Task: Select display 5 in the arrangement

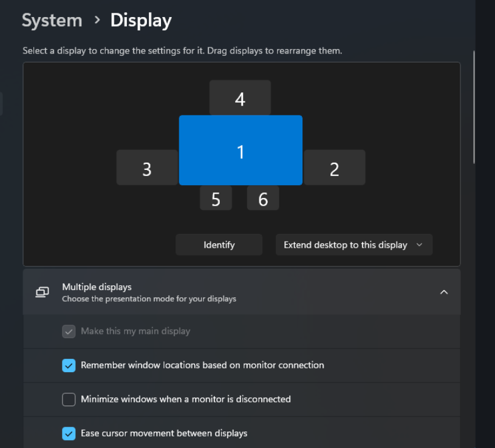Action: click(216, 198)
